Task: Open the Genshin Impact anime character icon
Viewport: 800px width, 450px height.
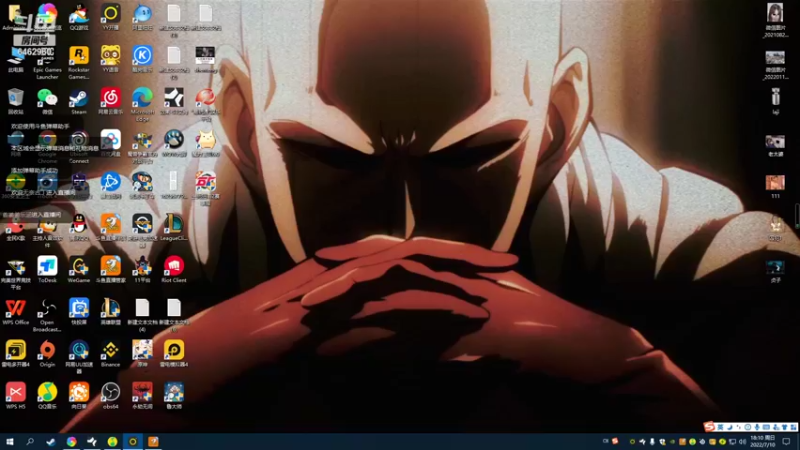Action: (x=142, y=350)
